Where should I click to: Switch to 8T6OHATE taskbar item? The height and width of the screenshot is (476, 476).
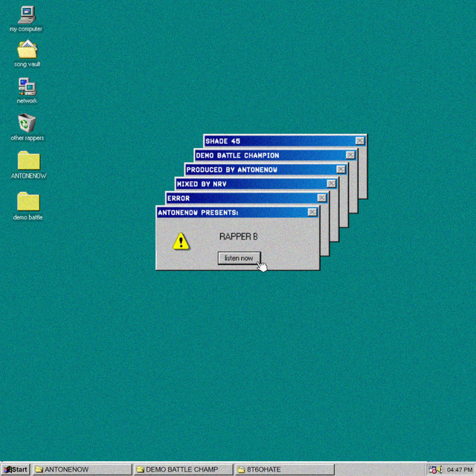point(284,469)
